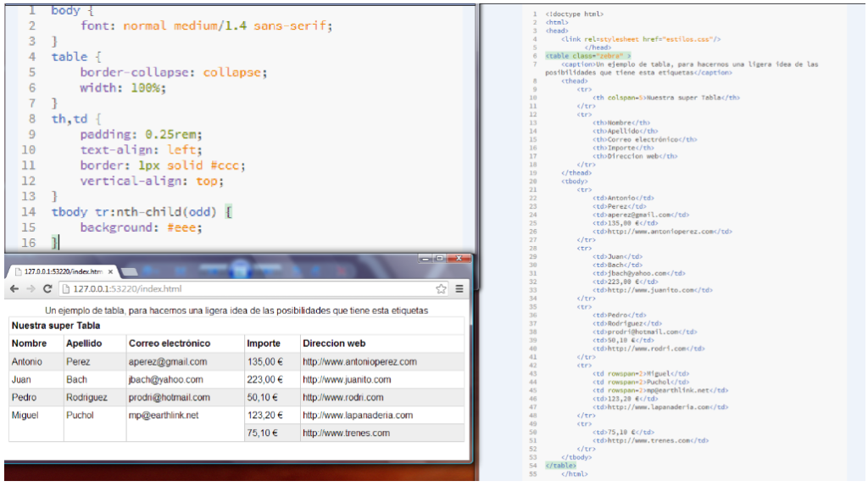Open a new browser tab
The height and width of the screenshot is (492, 868).
pos(129,271)
